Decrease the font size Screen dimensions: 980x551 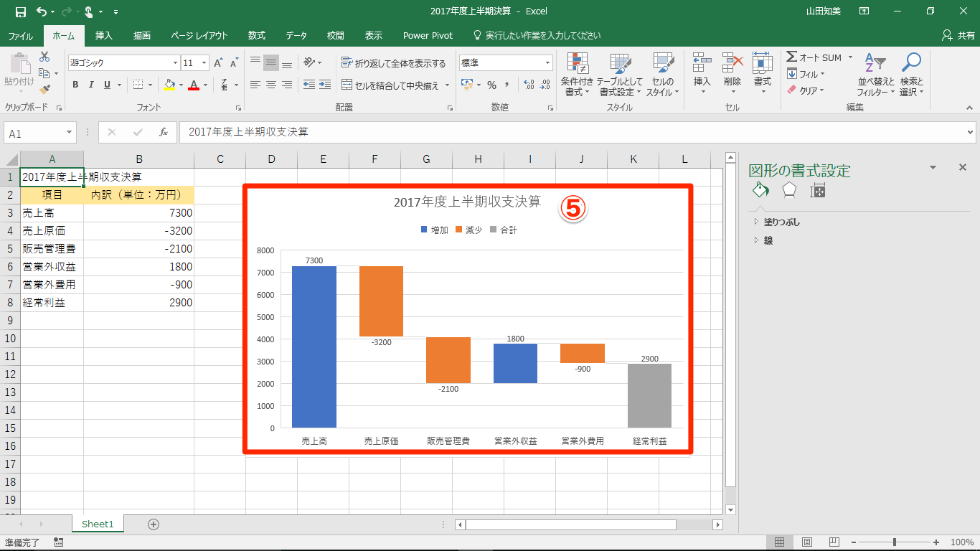click(x=234, y=63)
